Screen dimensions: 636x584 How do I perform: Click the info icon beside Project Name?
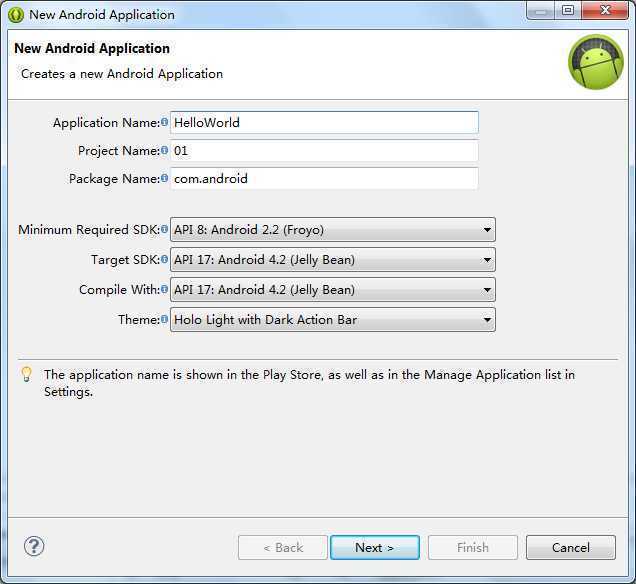pyautogui.click(x=164, y=150)
